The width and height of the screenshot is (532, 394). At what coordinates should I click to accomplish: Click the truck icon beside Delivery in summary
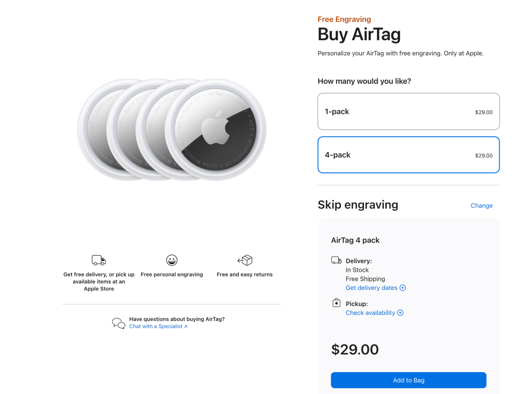point(336,260)
